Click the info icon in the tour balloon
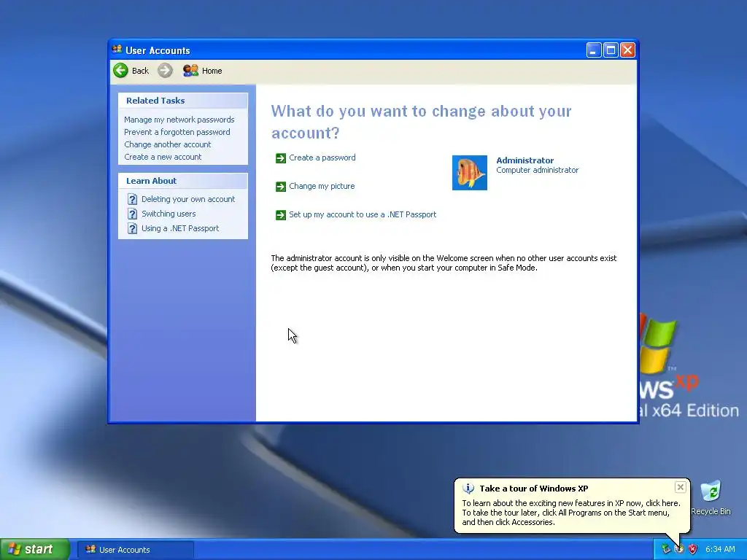 (468, 488)
